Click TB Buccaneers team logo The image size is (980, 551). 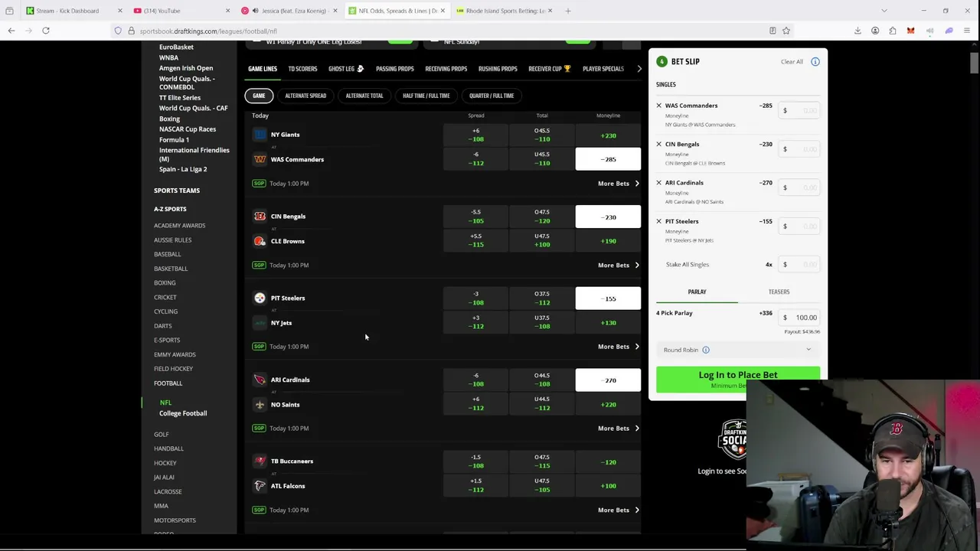point(260,461)
